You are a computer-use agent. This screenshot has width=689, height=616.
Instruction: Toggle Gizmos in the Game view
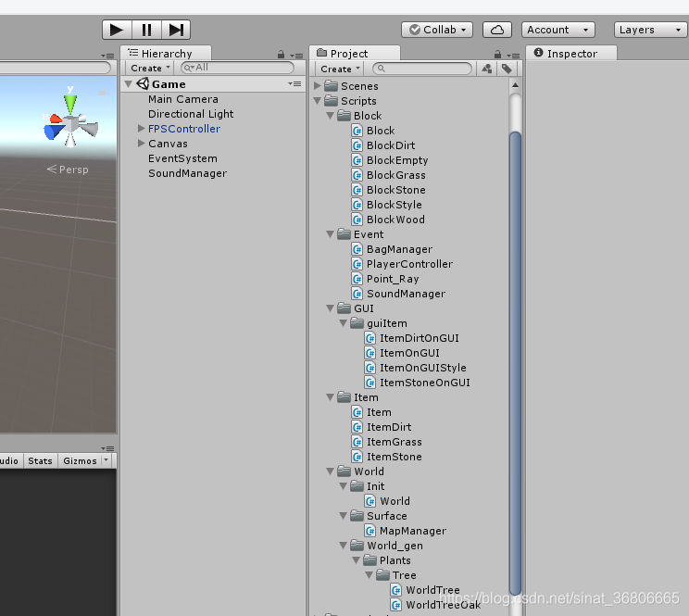80,461
